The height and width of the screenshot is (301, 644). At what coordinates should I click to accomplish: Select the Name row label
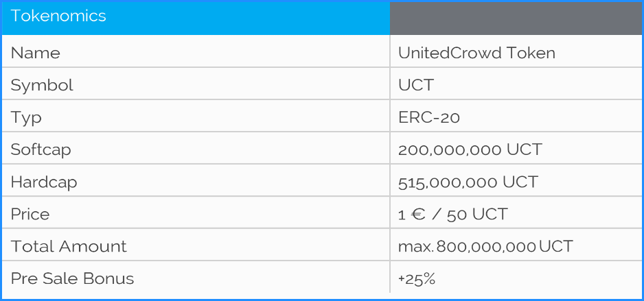point(36,53)
